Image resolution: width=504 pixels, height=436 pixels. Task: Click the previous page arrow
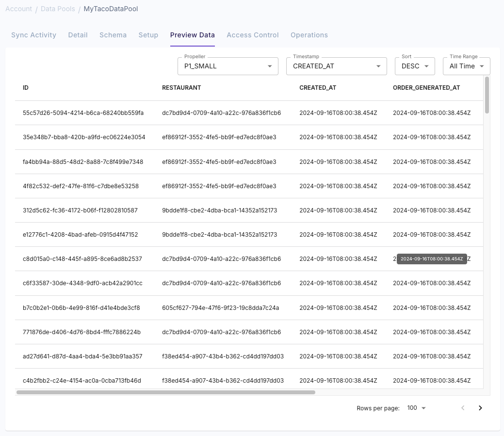(x=463, y=408)
